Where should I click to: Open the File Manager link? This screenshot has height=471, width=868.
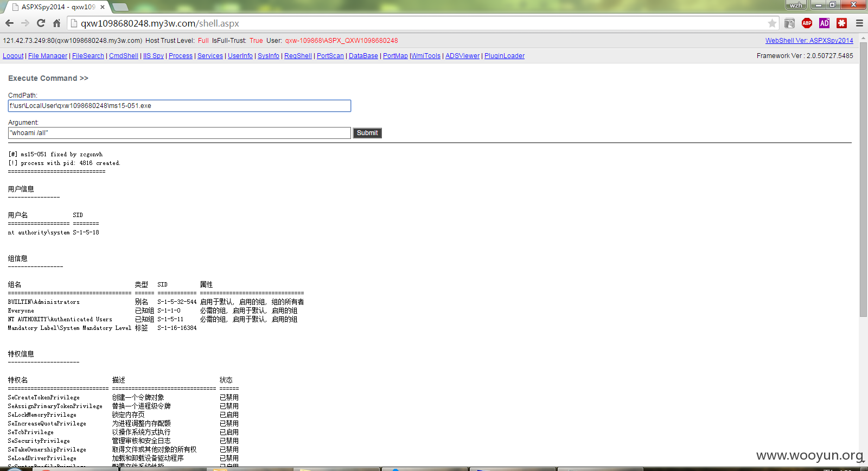pyautogui.click(x=48, y=56)
